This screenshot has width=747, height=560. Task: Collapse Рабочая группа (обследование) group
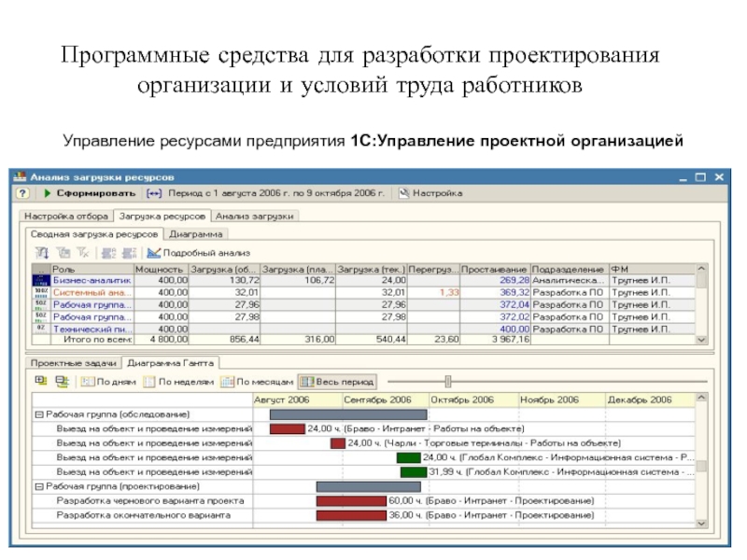click(38, 413)
